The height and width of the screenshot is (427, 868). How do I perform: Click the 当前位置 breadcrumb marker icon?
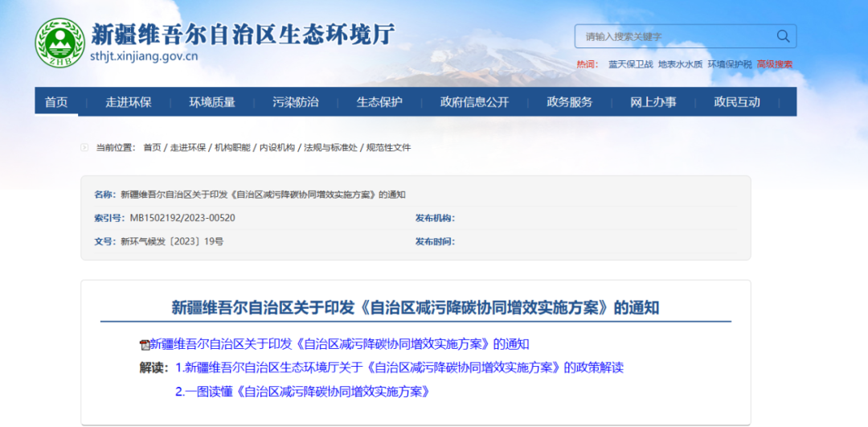pos(85,148)
